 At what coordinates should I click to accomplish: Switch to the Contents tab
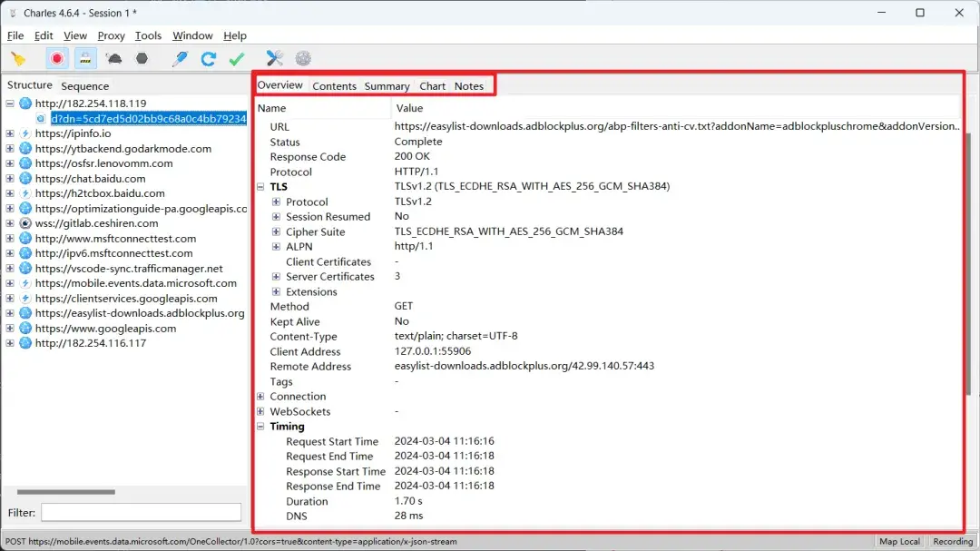tap(334, 86)
